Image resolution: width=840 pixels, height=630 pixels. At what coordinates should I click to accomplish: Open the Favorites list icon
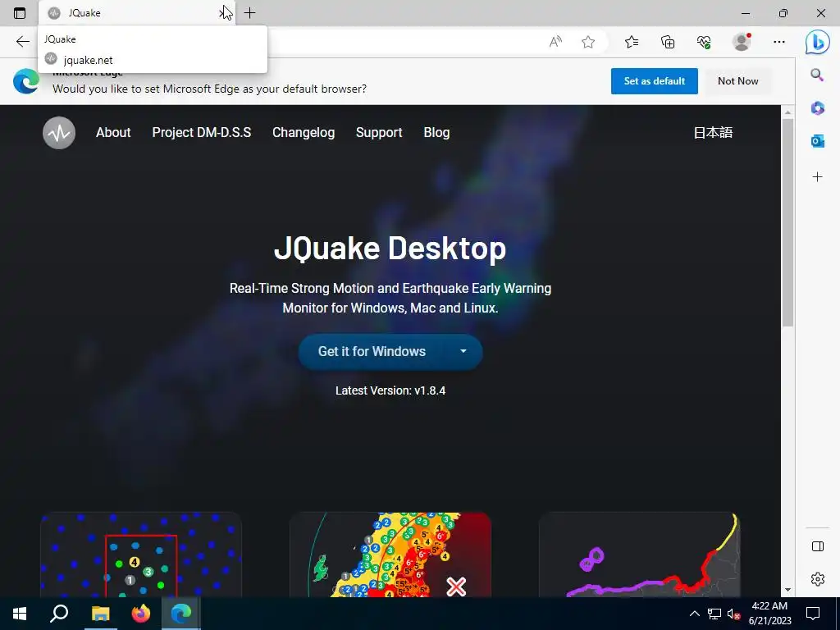[x=632, y=42]
